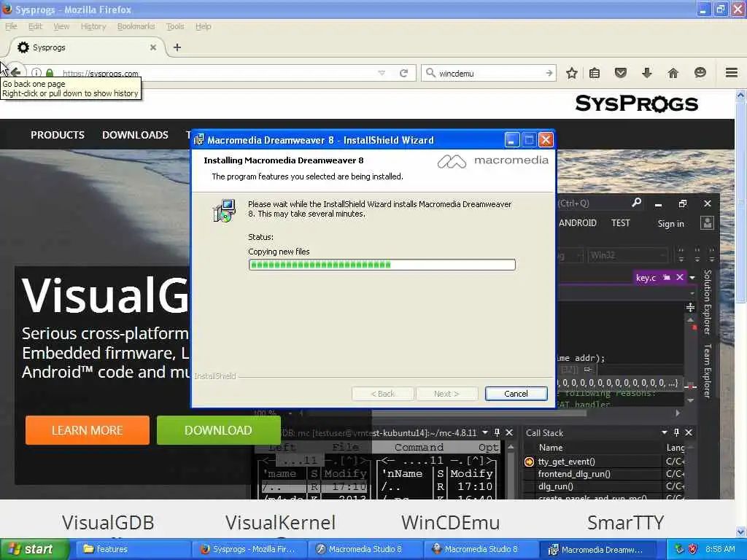
Task: Close the Sysprogs tab
Action: 153,47
